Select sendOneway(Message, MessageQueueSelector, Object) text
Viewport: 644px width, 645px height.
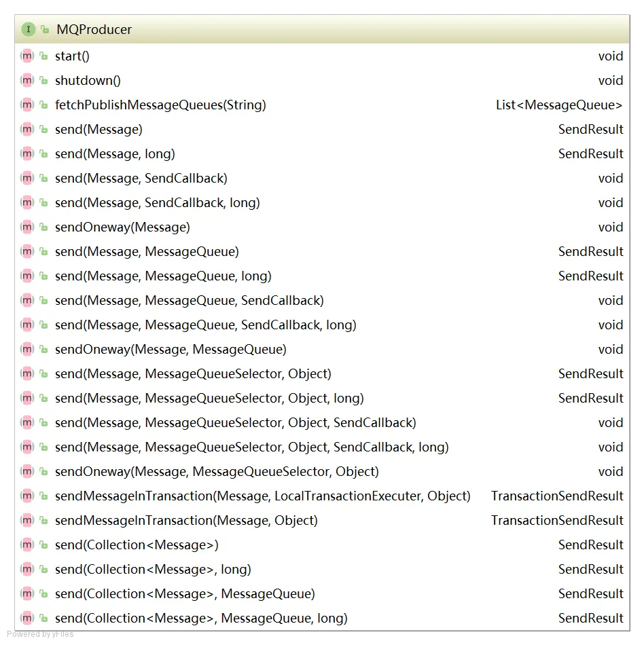pos(217,471)
